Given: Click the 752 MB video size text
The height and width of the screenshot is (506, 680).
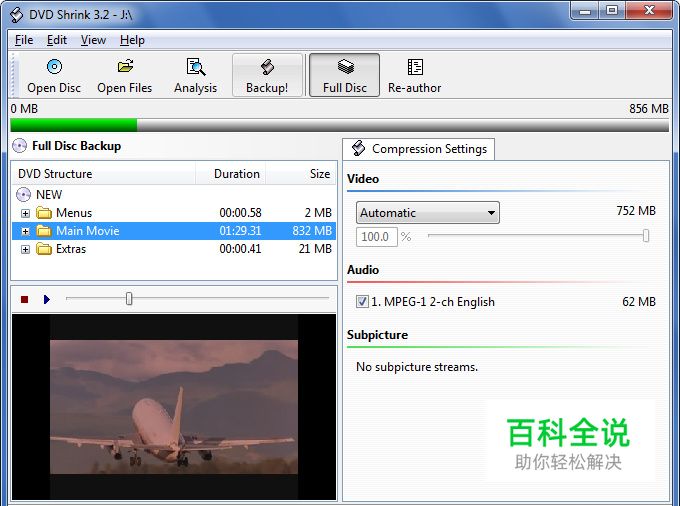Looking at the screenshot, I should 636,211.
